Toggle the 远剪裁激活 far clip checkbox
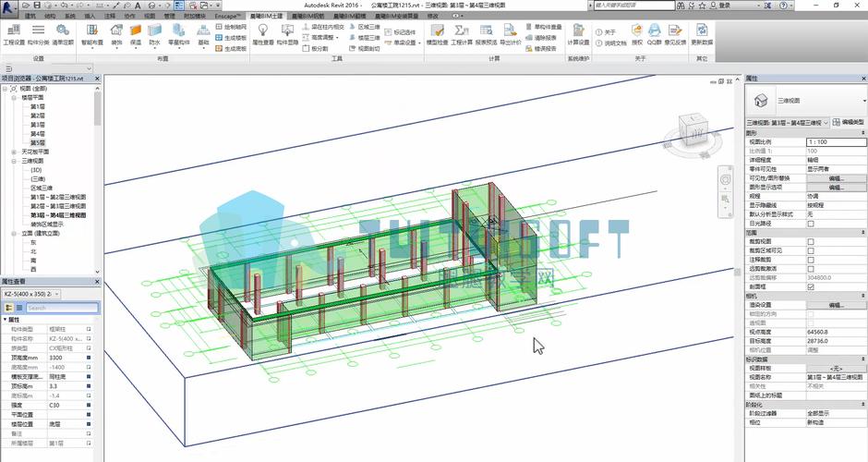Viewport: 868px width, 462px height. (x=811, y=269)
